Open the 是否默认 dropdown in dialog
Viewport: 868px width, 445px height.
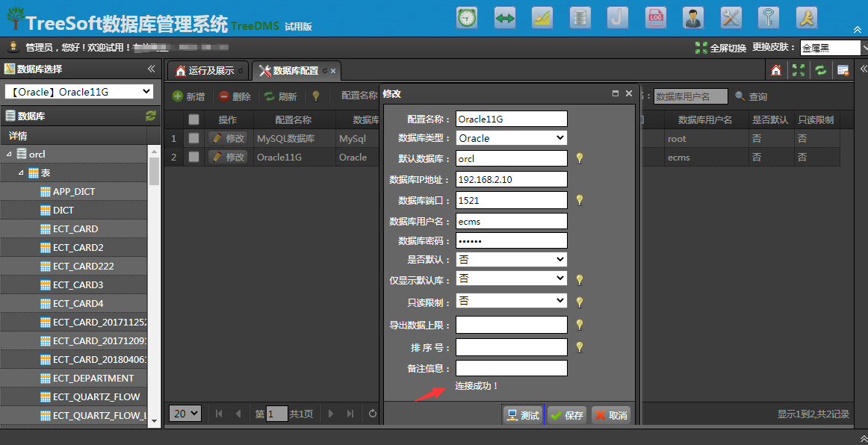[x=512, y=259]
